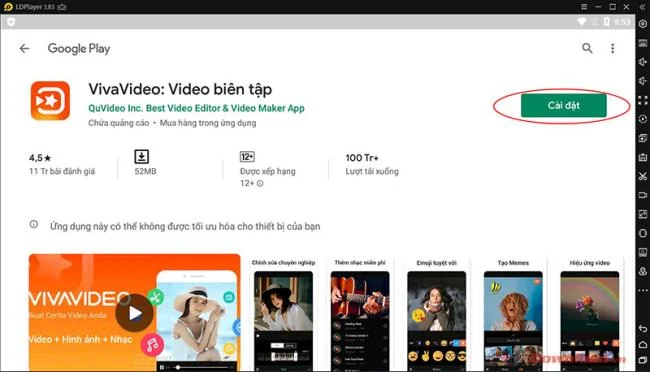The height and width of the screenshot is (372, 650).
Task: Open operation recorder in LDPlayer sidebar
Action: (643, 119)
